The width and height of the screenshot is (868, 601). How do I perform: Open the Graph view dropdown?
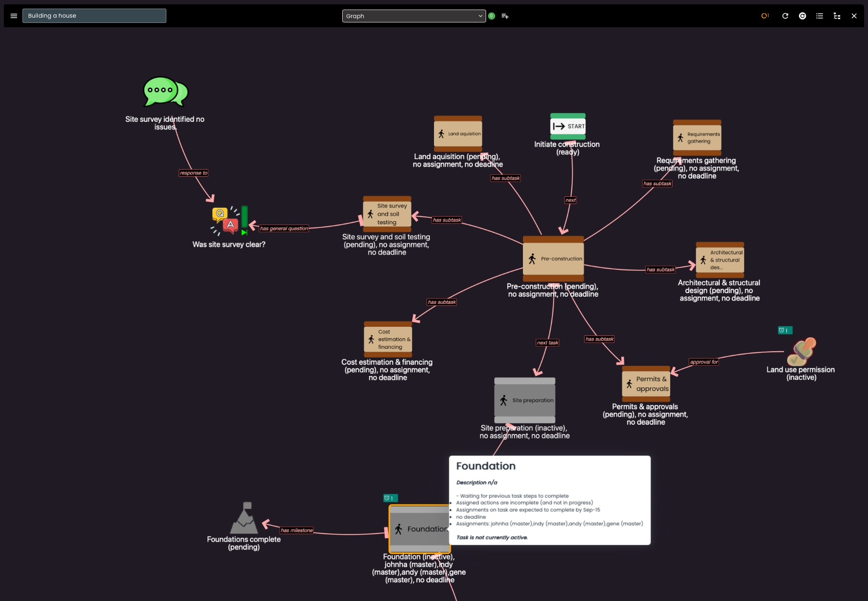point(413,16)
